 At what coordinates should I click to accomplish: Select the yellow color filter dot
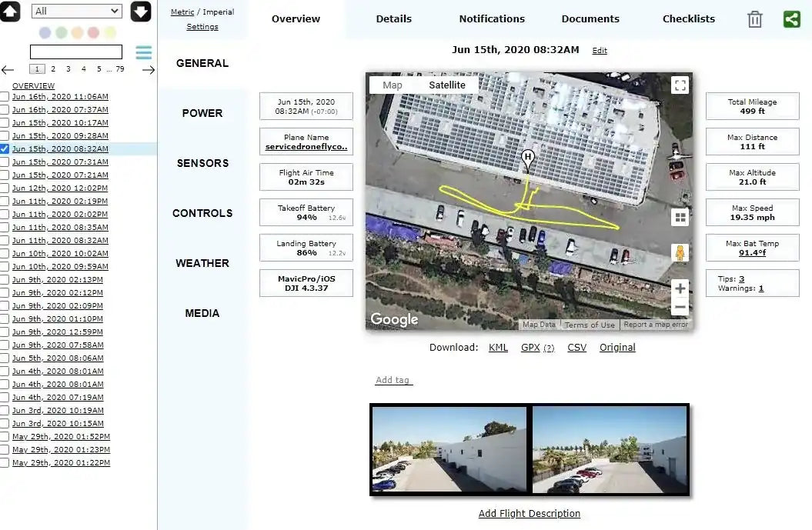click(110, 32)
